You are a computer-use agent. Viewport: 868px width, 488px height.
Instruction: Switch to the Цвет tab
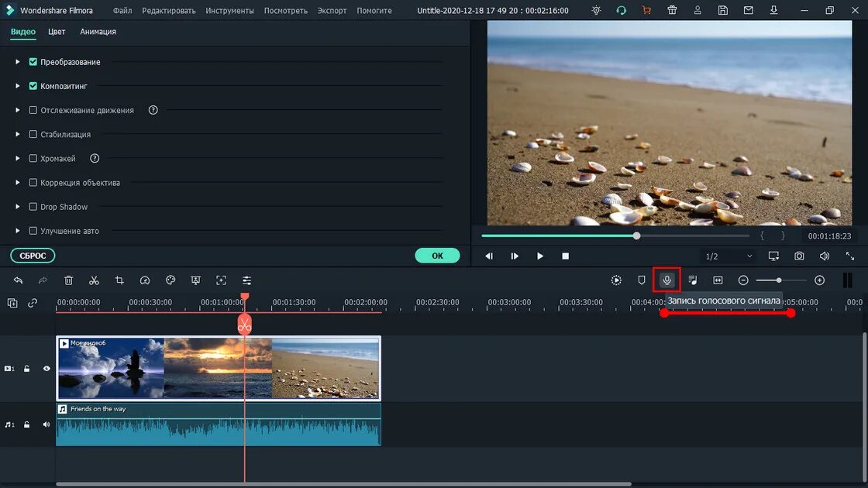(56, 32)
